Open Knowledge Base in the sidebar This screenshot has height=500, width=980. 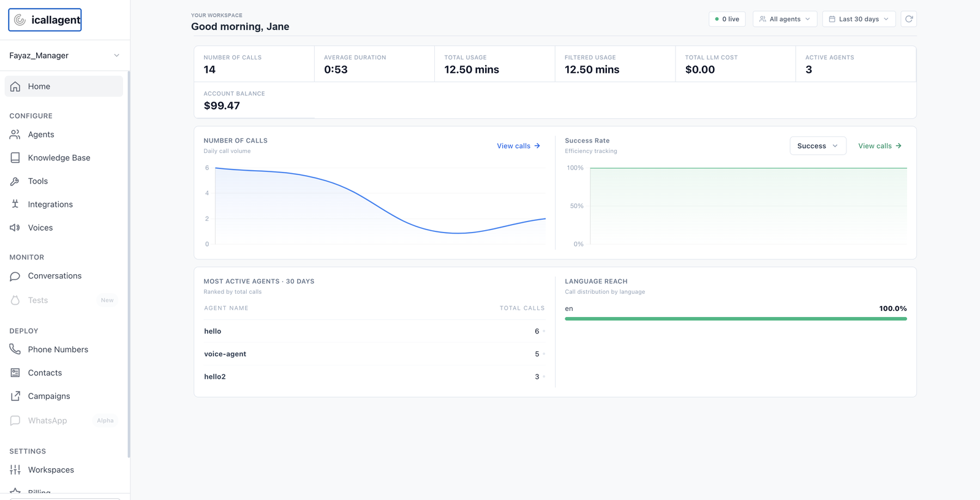(x=64, y=158)
